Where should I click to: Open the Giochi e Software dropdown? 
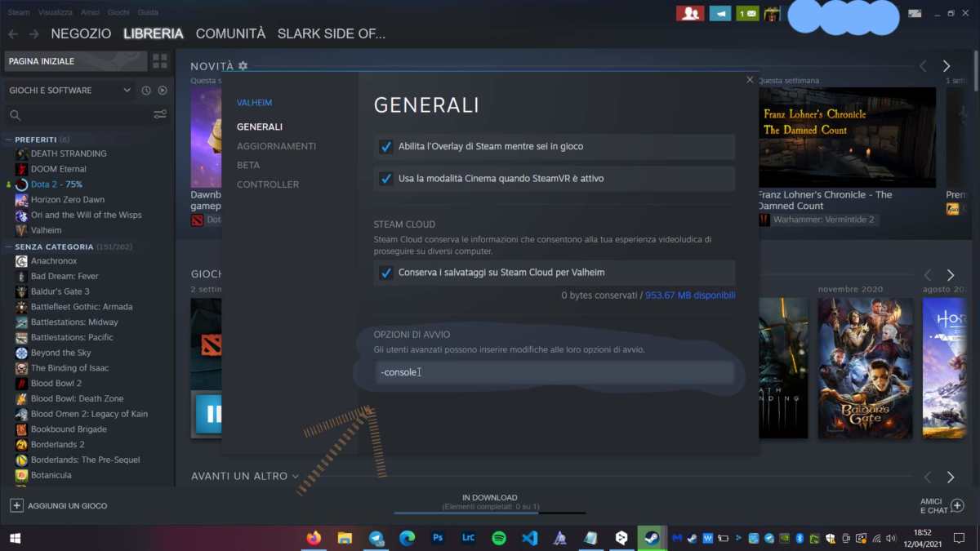pos(69,91)
